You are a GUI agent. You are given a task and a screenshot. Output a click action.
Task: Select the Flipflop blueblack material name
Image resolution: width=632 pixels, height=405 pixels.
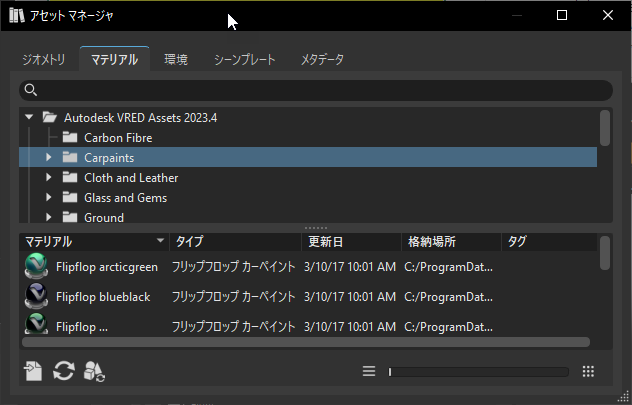[103, 297]
